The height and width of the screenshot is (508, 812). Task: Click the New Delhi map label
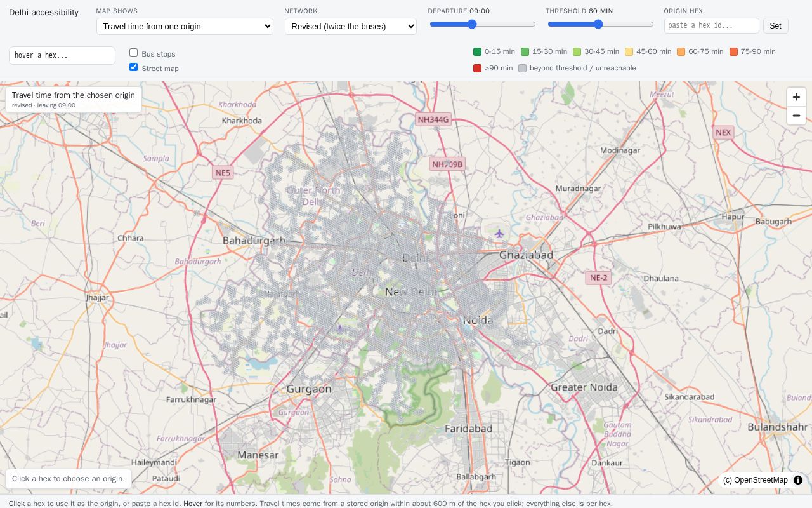pos(411,291)
